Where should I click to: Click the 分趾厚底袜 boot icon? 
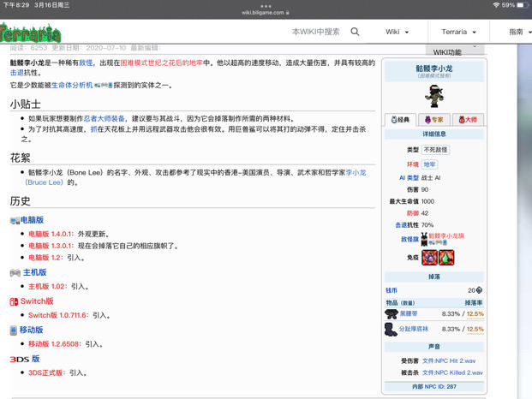[x=391, y=329]
